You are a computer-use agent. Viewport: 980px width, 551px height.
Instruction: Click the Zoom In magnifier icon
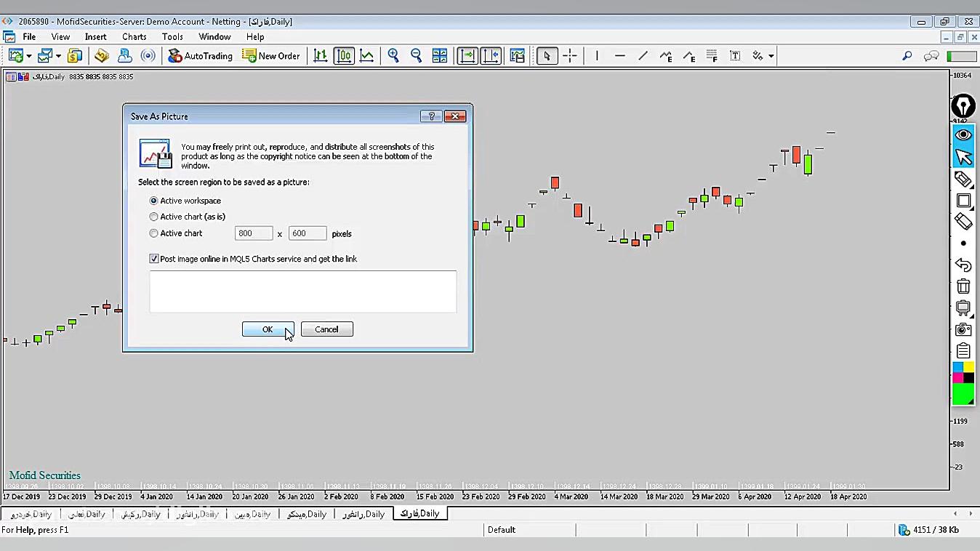pyautogui.click(x=393, y=56)
